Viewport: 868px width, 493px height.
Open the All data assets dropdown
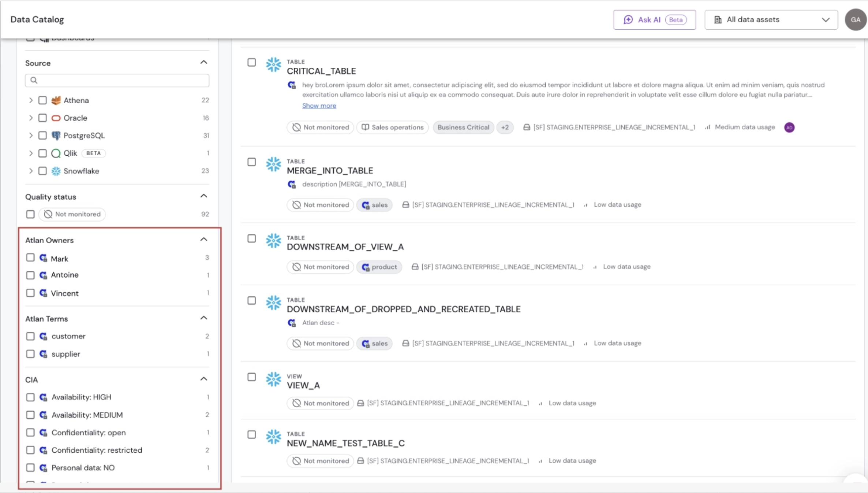click(x=771, y=20)
